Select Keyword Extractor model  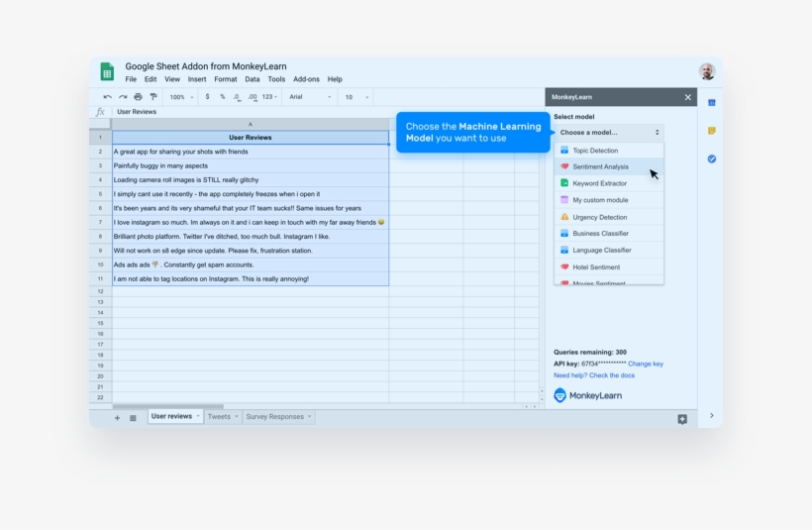(x=608, y=183)
